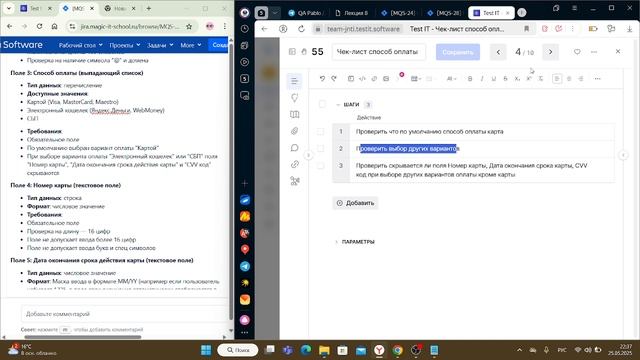
Task: Reload the Test IT page
Action: click(x=301, y=29)
